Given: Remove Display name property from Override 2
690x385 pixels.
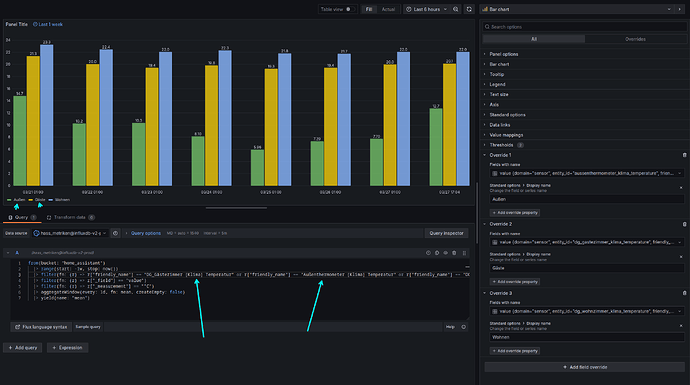Looking at the screenshot, I should [681, 257].
